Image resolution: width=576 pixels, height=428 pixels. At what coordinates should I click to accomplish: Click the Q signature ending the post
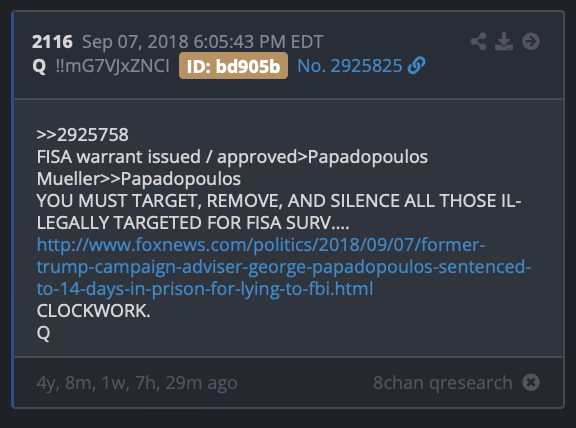[43, 334]
